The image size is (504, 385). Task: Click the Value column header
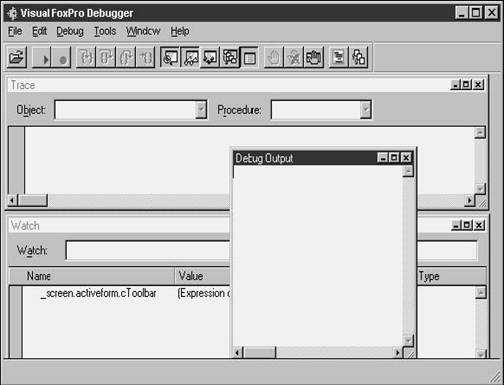203,276
